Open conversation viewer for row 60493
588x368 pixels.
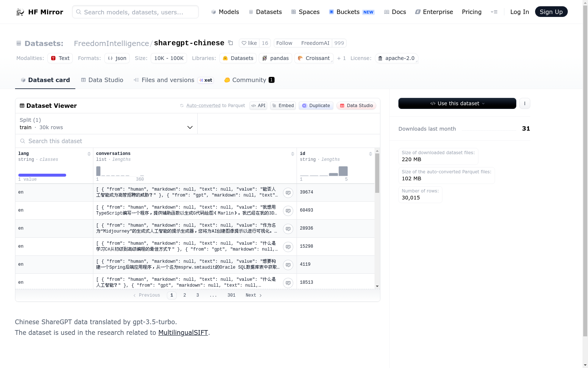[288, 210]
